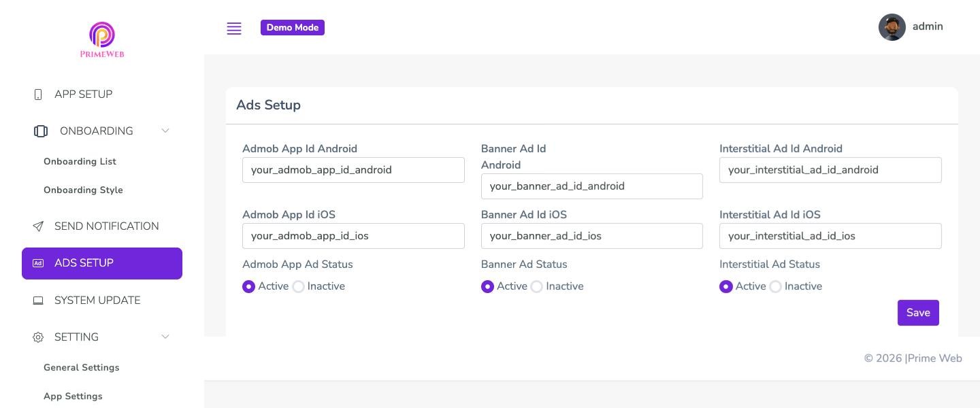Click the Setting gear icon
Image resolution: width=980 pixels, height=408 pixels.
[x=38, y=337]
